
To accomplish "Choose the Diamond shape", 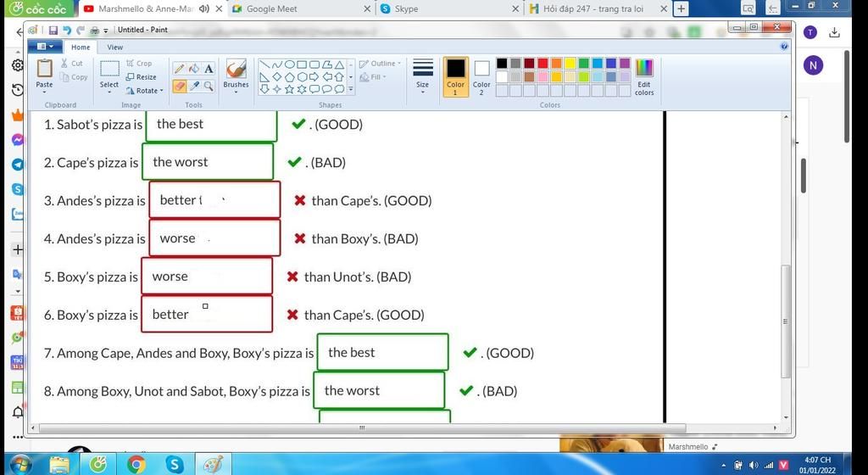I will coord(277,77).
